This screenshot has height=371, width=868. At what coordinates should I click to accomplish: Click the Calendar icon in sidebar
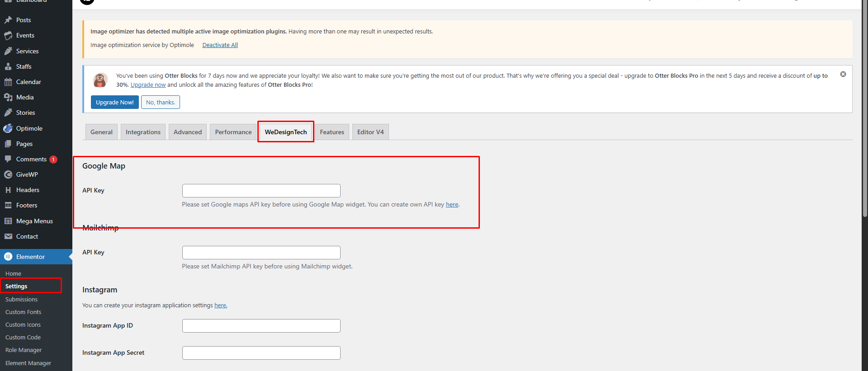coord(8,82)
